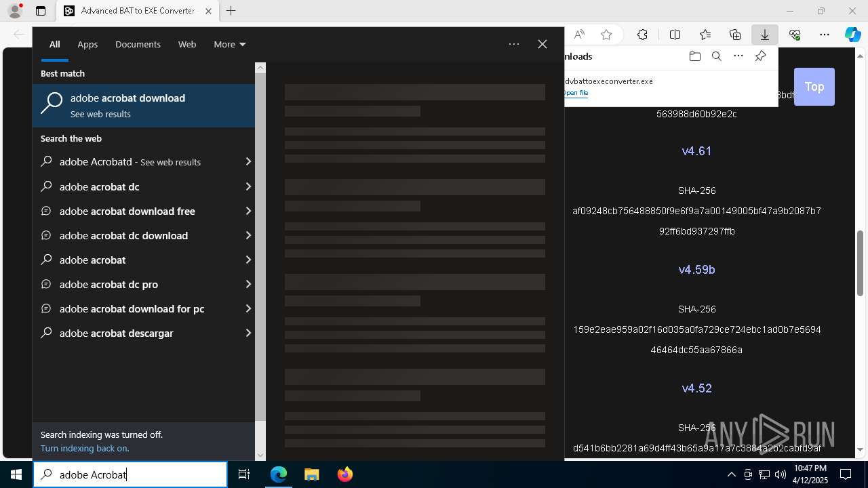Image resolution: width=868 pixels, height=488 pixels.
Task: Open Edge profile avatar icon
Action: (15, 11)
